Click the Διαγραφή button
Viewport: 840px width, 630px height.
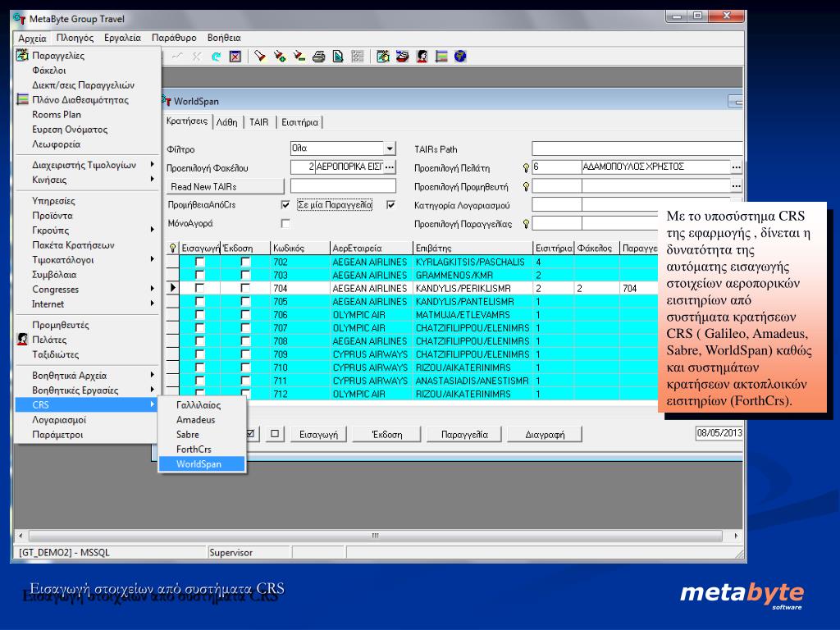point(545,435)
